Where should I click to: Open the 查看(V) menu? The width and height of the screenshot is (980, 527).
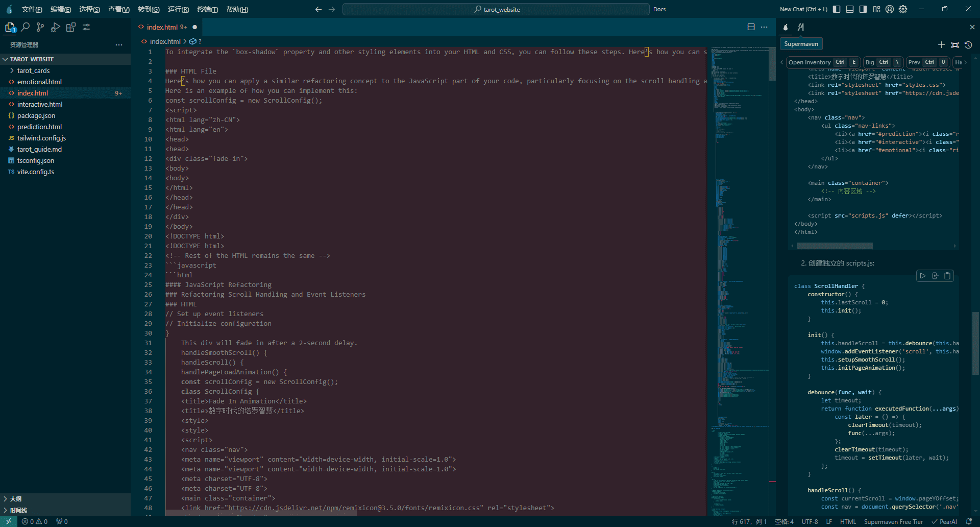(x=118, y=9)
